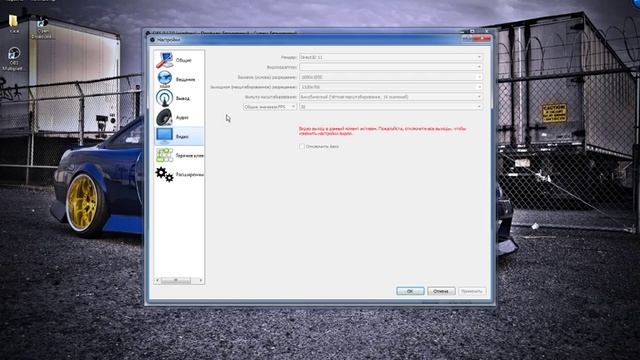Click the sidebar horizontal scrollbar thumb
640x360 pixels.
pyautogui.click(x=176, y=280)
